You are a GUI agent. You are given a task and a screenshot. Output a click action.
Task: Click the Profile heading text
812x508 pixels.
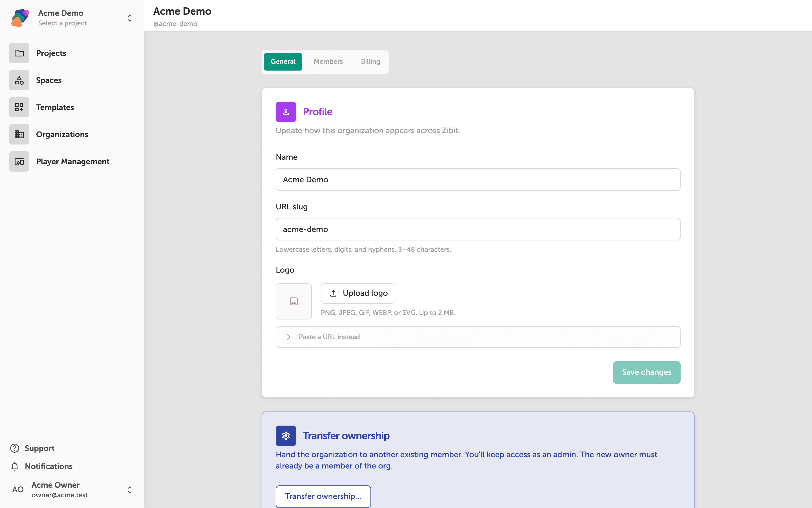(x=317, y=111)
